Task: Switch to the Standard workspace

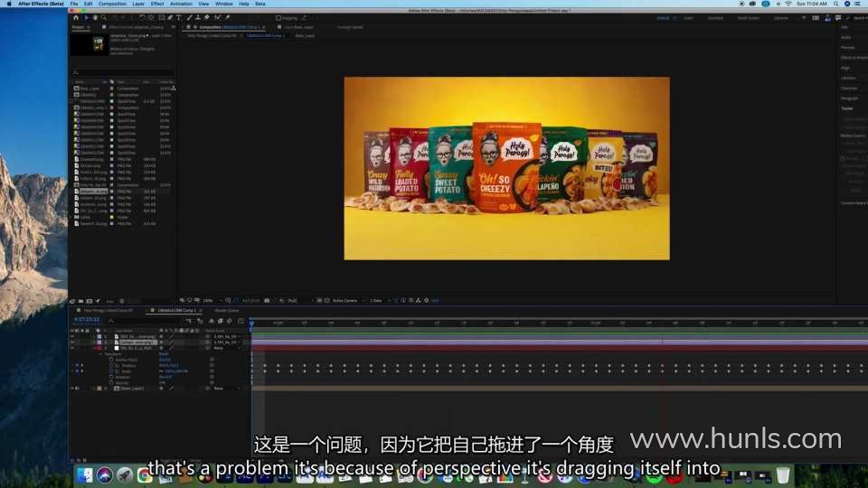Action: point(715,18)
